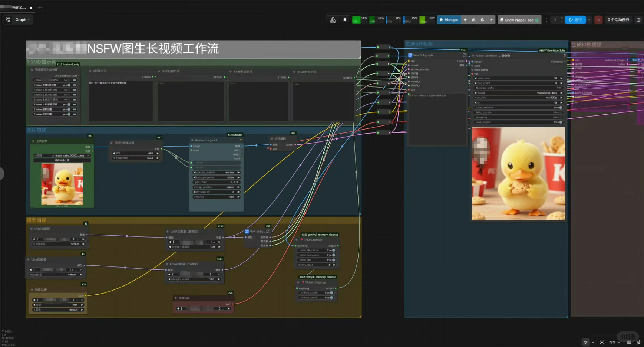Screen dimensions: 644x347
Task: Increase strength_model on LoRA node #190
Action: [219, 247]
